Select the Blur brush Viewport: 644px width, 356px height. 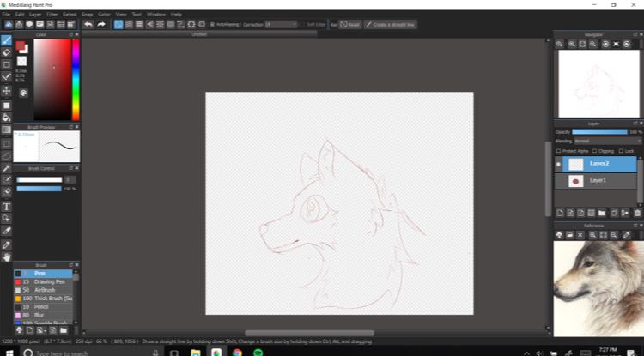point(43,315)
